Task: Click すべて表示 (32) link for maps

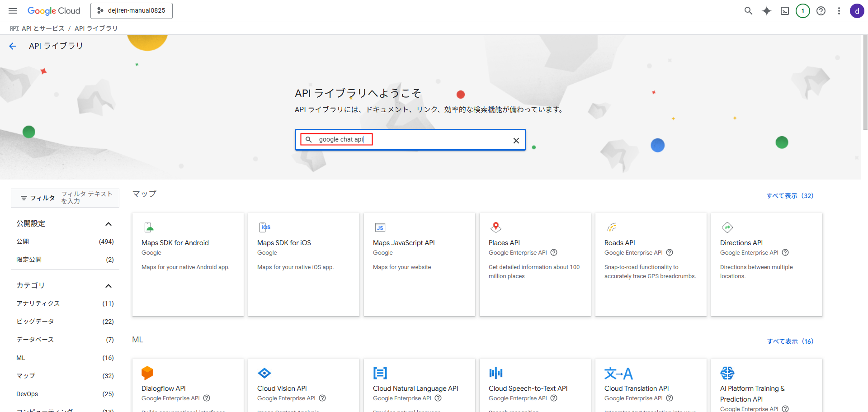Action: [789, 196]
